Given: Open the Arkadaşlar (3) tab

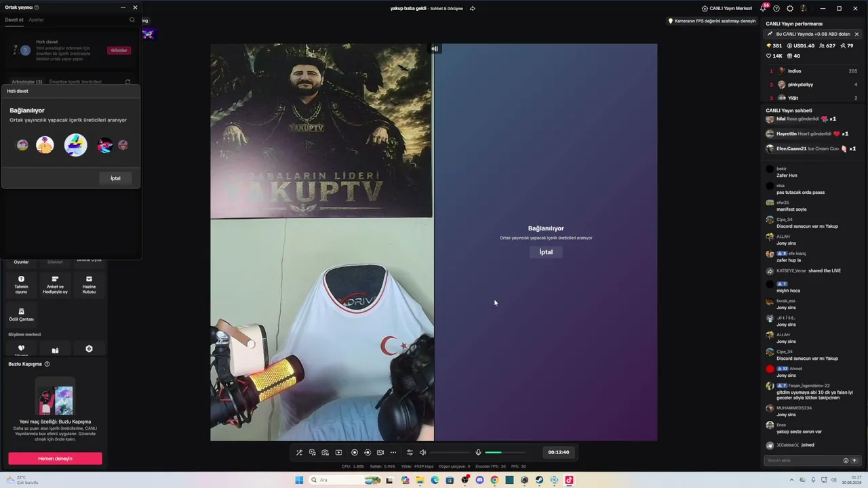Looking at the screenshot, I should coord(27,82).
